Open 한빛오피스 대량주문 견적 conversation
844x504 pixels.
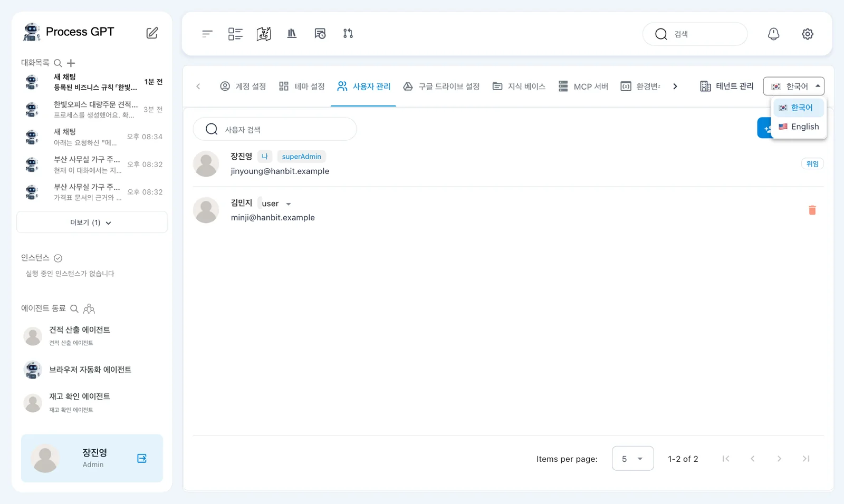[x=92, y=110]
